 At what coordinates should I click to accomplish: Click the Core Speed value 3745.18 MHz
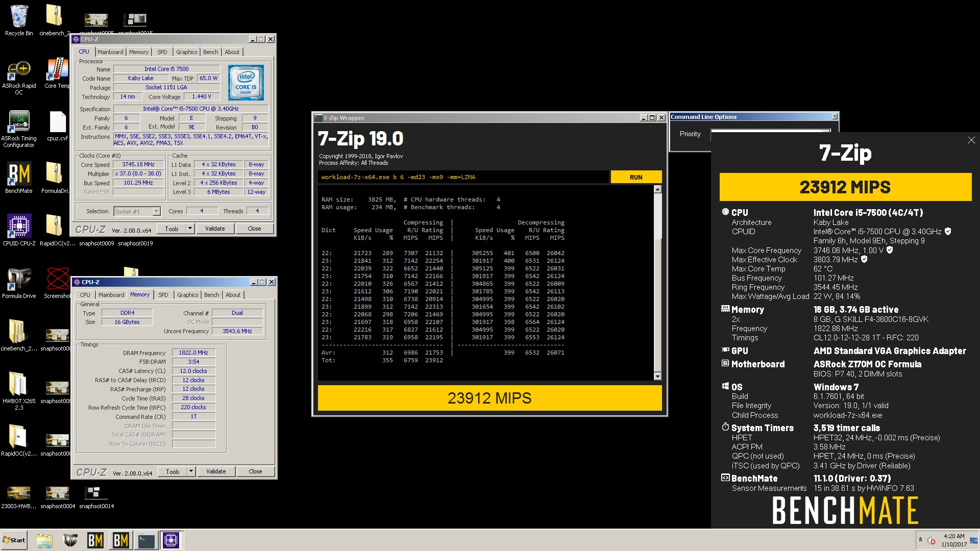[138, 164]
